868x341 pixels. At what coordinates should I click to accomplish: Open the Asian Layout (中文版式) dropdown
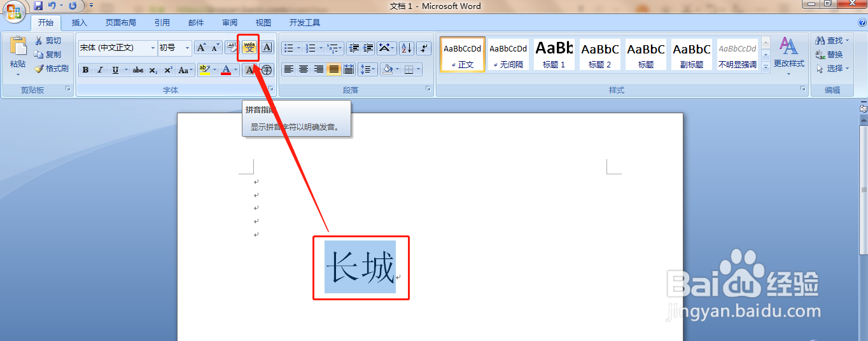point(387,48)
